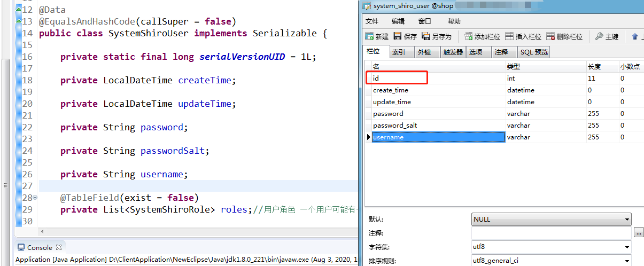Click the ellipsis button next to 注释 field
The height and width of the screenshot is (266, 644).
[x=639, y=233]
